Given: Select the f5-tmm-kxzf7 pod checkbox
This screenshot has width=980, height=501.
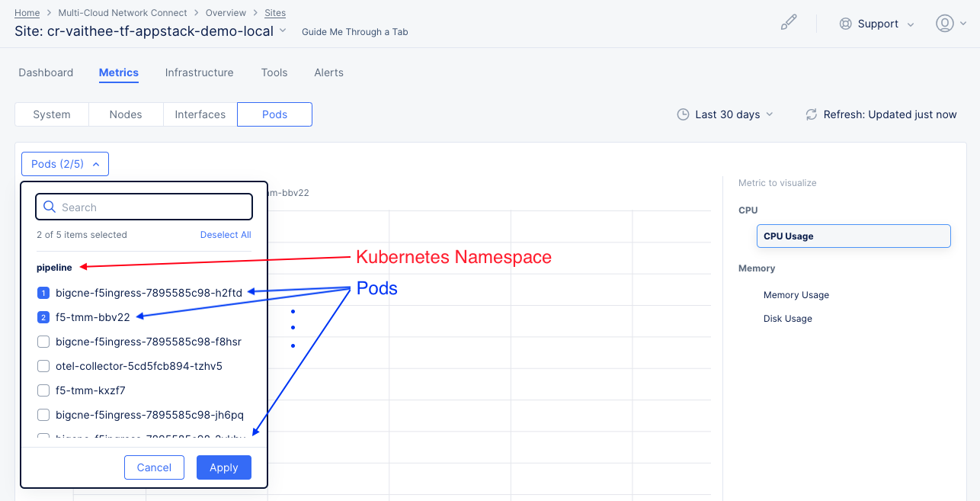Looking at the screenshot, I should click(x=43, y=390).
